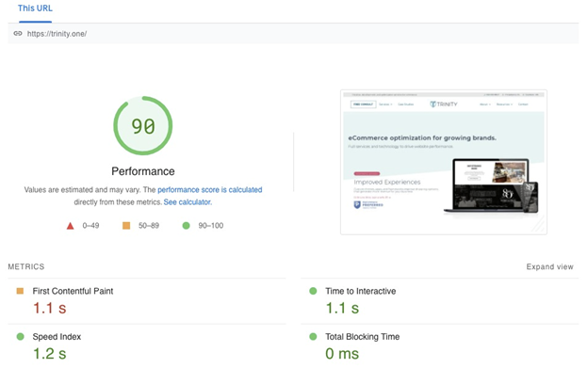Screen dimensions: 588x368
Task: Click the link icon beside trinity.one URL
Action: pos(18,33)
